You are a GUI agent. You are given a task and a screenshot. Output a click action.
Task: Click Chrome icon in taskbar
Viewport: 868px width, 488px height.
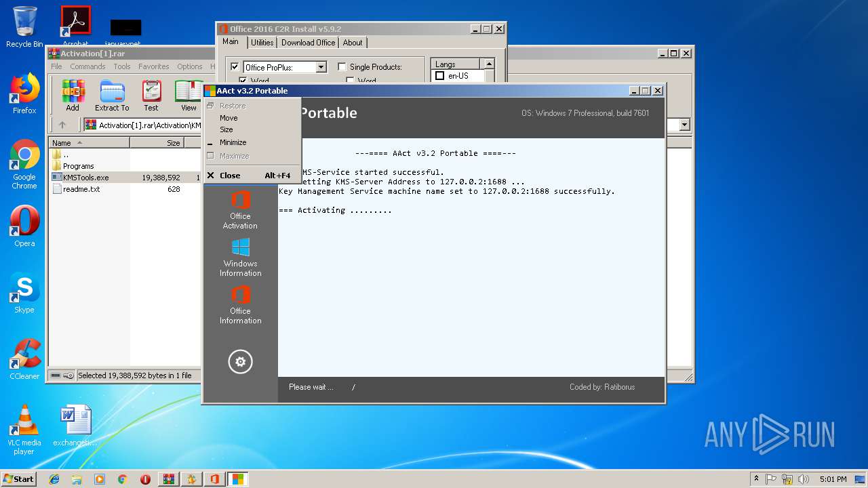point(122,479)
